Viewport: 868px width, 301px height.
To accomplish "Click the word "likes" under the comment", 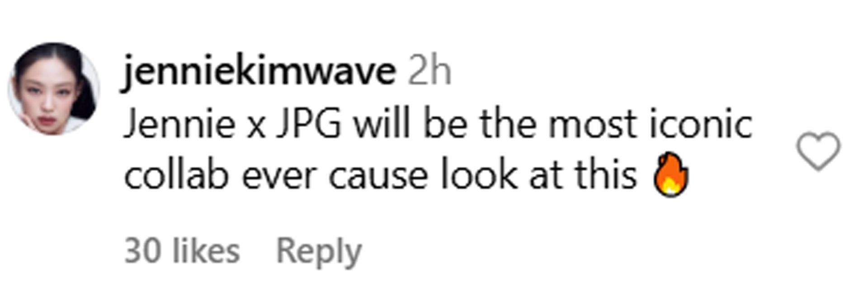I will (207, 251).
